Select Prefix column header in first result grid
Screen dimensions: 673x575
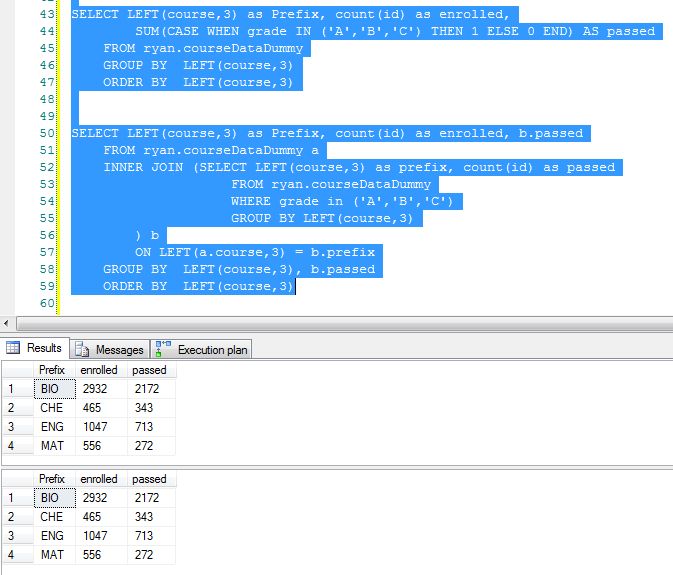pyautogui.click(x=55, y=370)
